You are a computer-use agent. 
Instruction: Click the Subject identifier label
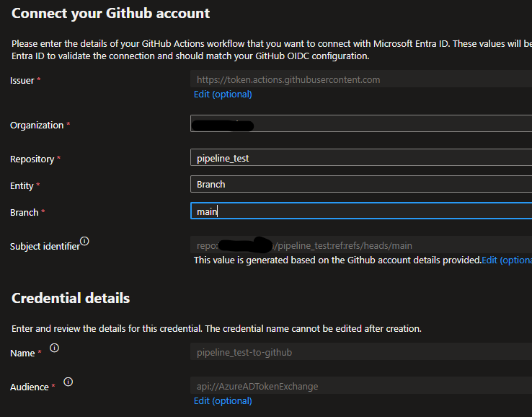coord(45,246)
